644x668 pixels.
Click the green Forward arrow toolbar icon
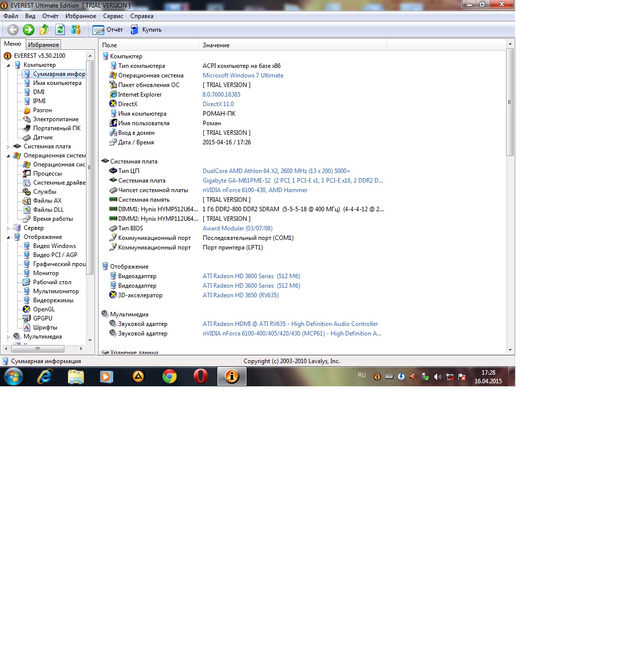[x=29, y=30]
